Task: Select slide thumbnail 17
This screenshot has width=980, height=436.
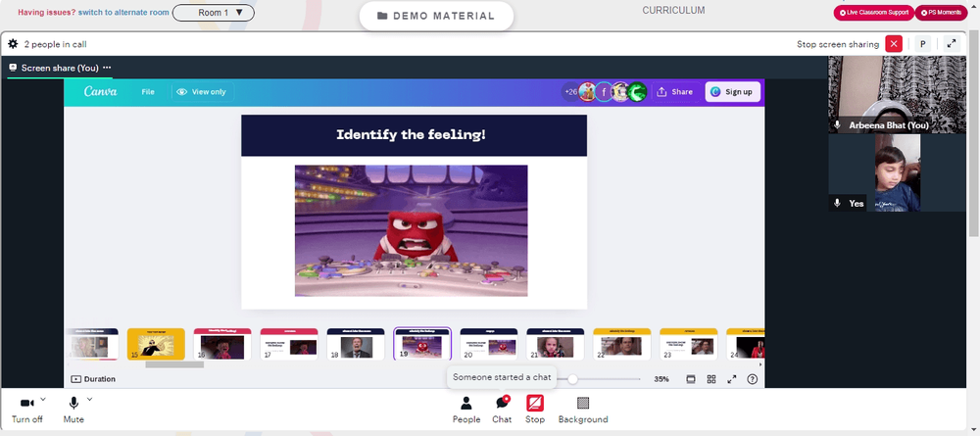Action: [289, 344]
